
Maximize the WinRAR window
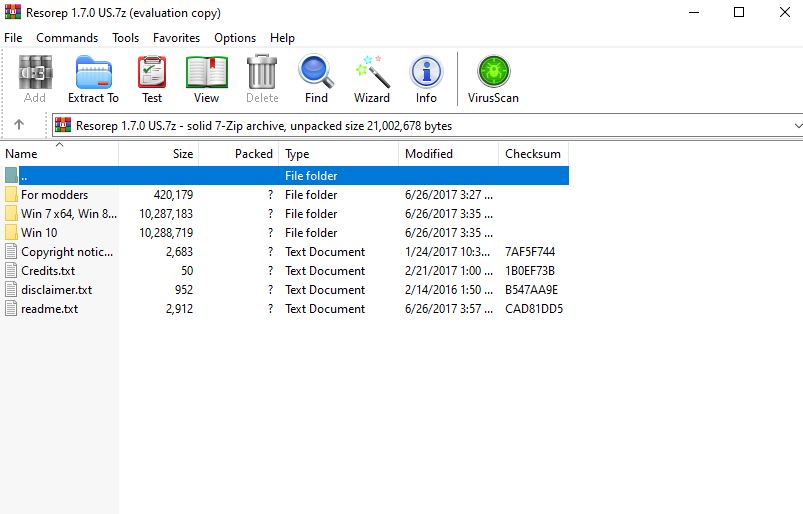[x=739, y=12]
